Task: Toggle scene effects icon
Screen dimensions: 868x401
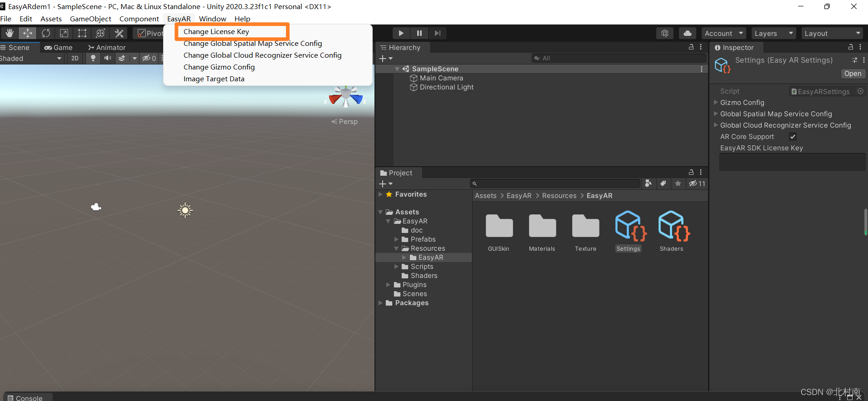Action: [x=122, y=58]
